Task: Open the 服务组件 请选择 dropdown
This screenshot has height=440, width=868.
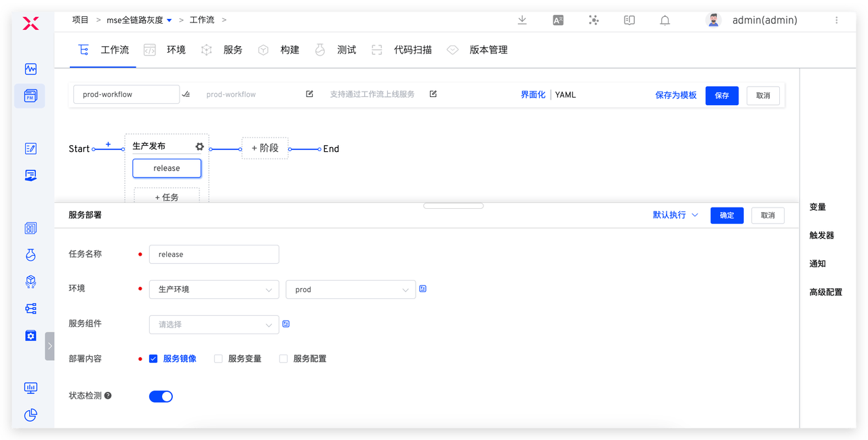Action: [214, 325]
